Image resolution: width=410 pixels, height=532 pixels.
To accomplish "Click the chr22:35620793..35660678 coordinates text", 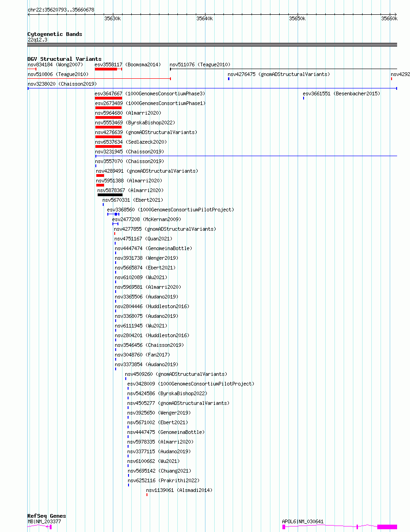I will click(x=61, y=10).
